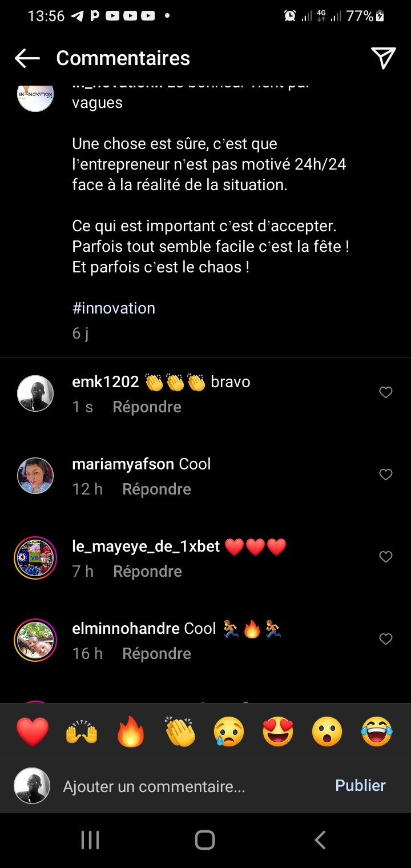Screen dimensions: 411x868
Task: Insert the red heart quick emoji
Action: (x=33, y=732)
